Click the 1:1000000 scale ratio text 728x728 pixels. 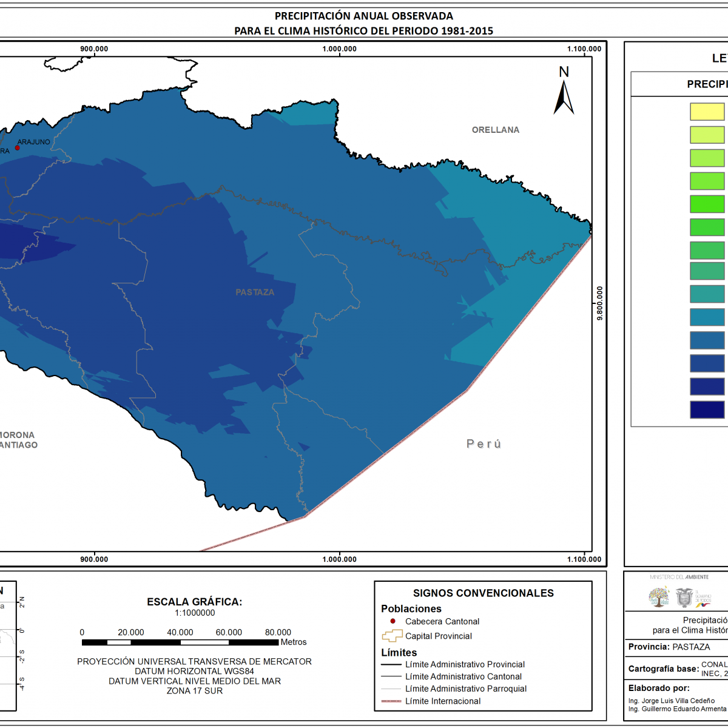click(x=195, y=613)
